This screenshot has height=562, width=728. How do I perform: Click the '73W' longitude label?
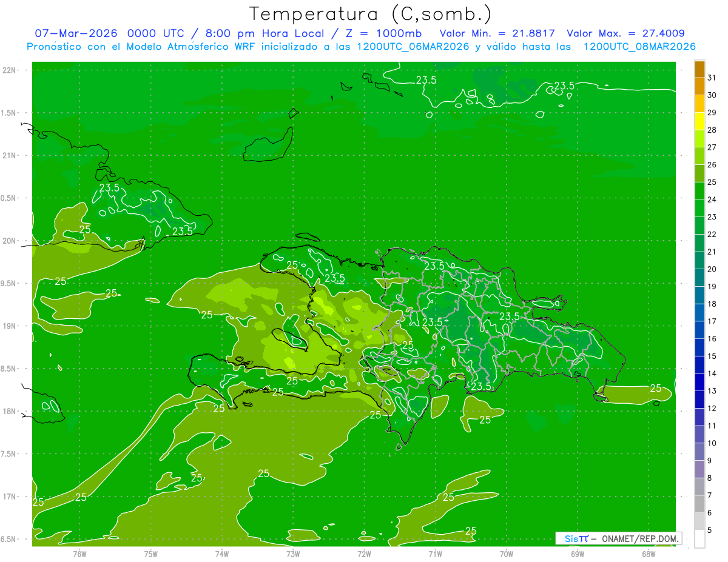(x=293, y=554)
